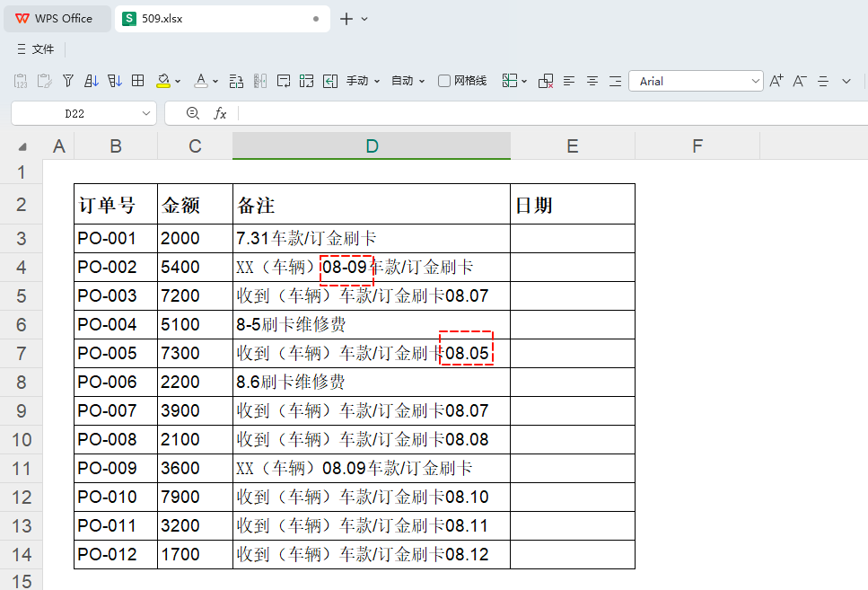The image size is (868, 590).
Task: Align text left
Action: tap(569, 81)
